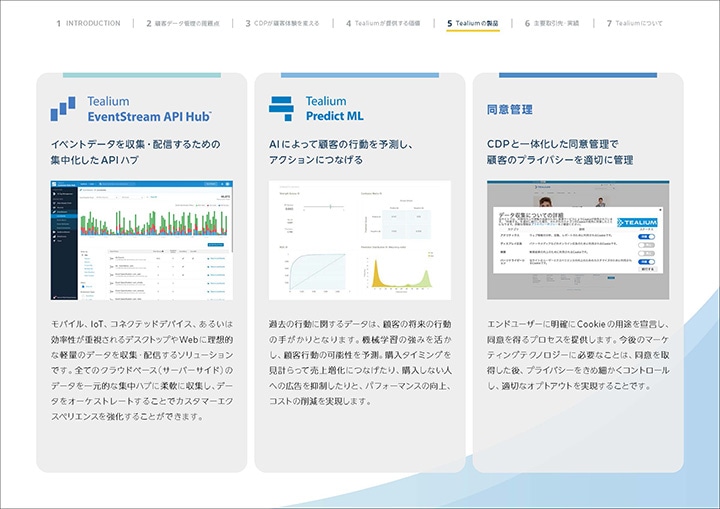This screenshot has height=509, width=720.
Task: Switch to section 3 CDPが顧客体験を変える
Action: tap(282, 23)
